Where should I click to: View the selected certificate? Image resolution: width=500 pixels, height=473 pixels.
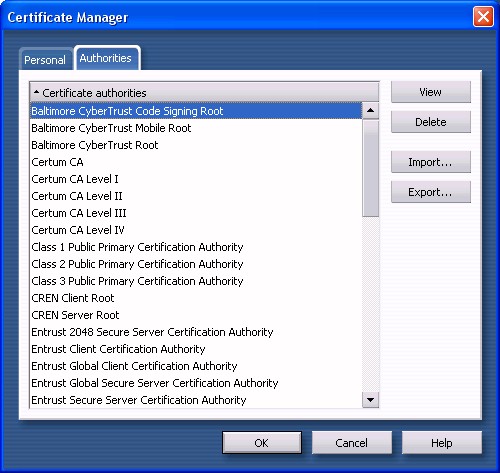click(431, 92)
